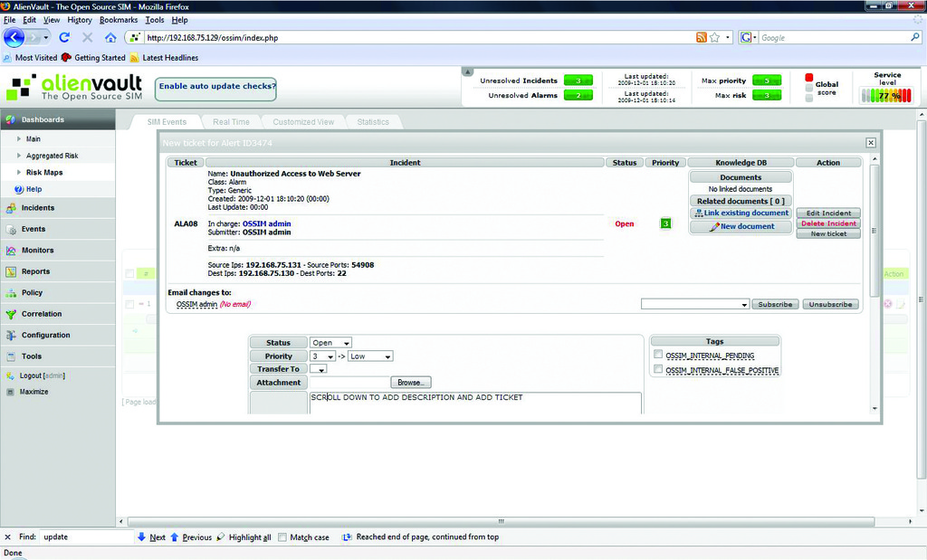
Task: Expand the Priority level dropdown showing Low
Action: (370, 356)
